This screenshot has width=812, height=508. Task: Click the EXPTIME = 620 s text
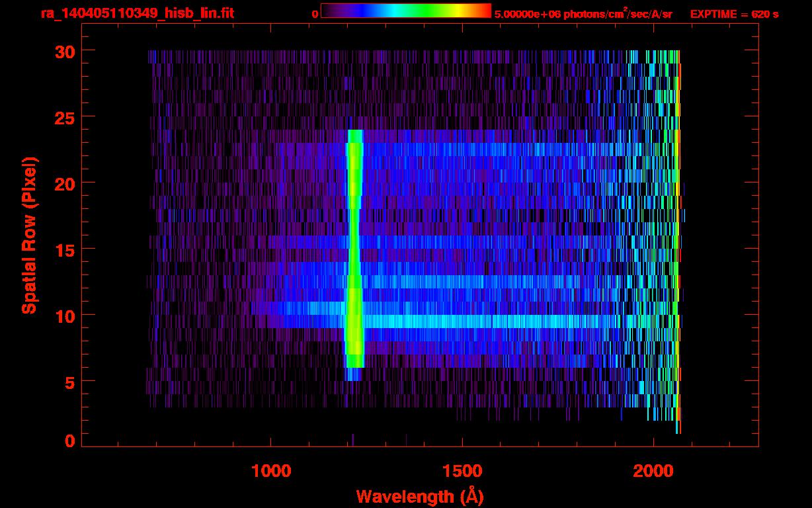point(734,14)
